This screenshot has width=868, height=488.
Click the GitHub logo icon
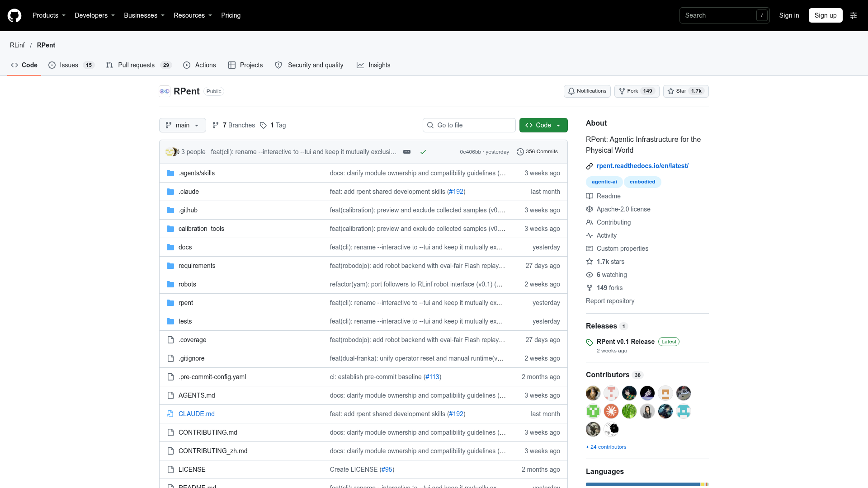pyautogui.click(x=14, y=15)
